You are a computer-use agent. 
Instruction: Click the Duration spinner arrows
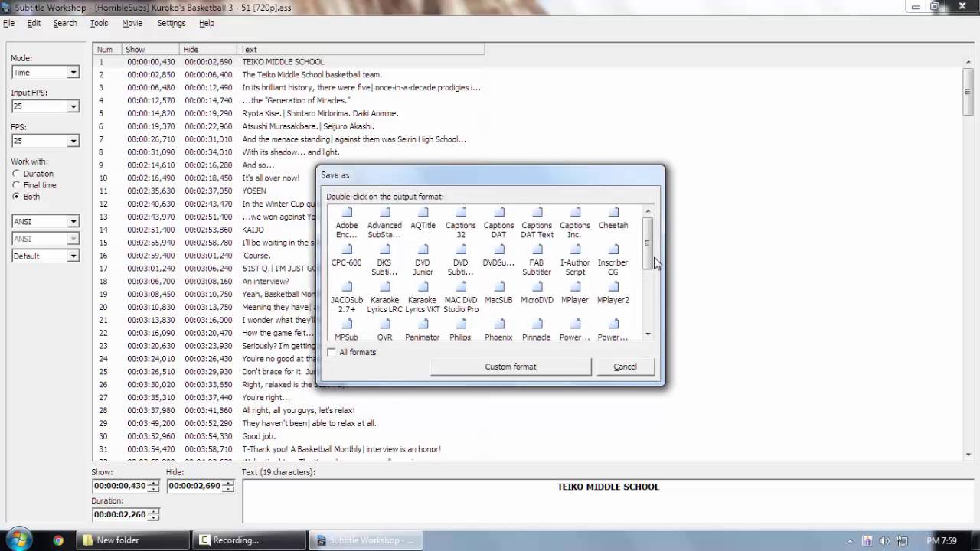click(154, 514)
